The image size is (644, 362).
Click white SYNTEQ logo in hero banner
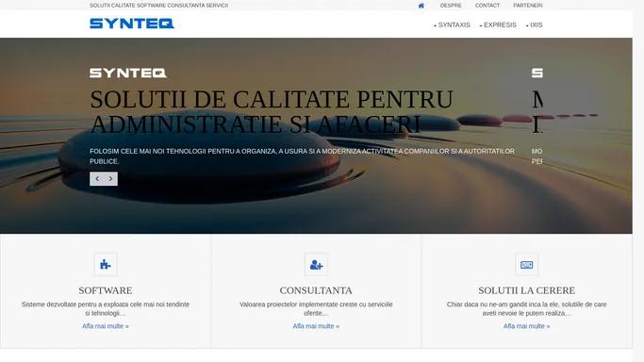click(128, 73)
